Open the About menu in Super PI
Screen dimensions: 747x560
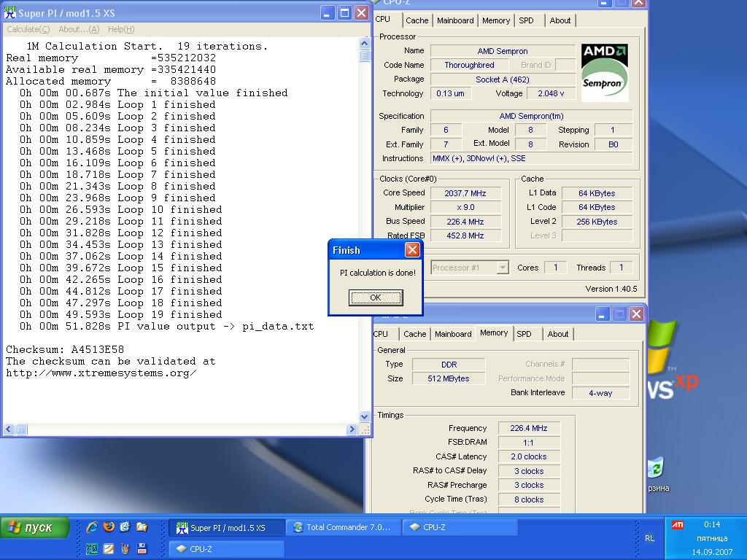(79, 29)
